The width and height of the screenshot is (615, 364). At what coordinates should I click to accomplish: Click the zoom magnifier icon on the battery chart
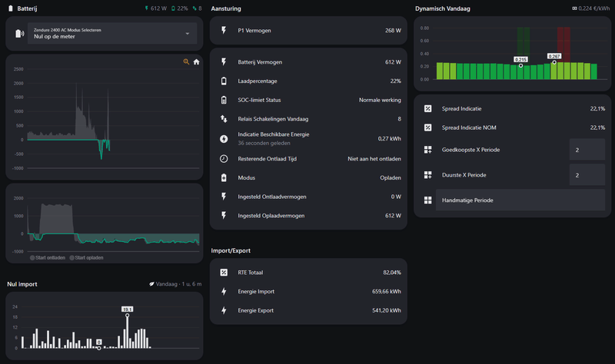[x=186, y=62]
